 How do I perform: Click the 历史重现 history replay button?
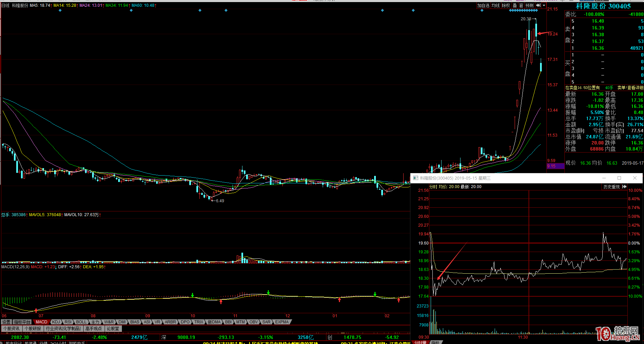coord(611,187)
